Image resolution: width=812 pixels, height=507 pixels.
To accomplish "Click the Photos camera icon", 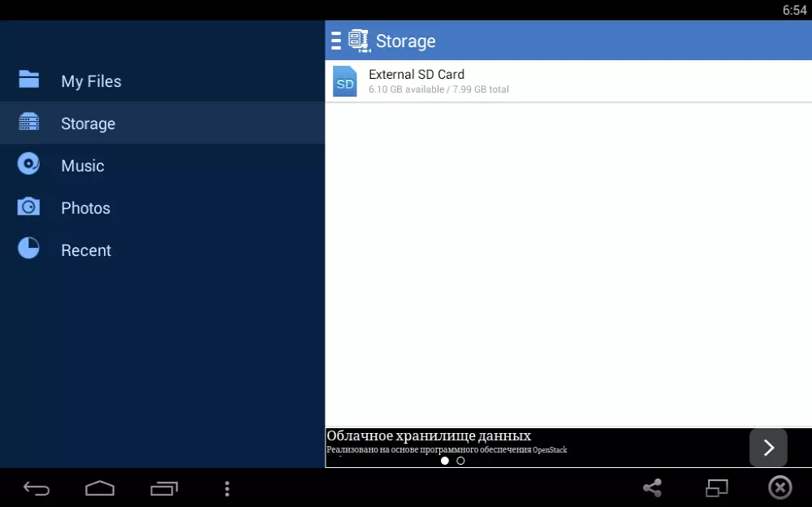I will (29, 206).
